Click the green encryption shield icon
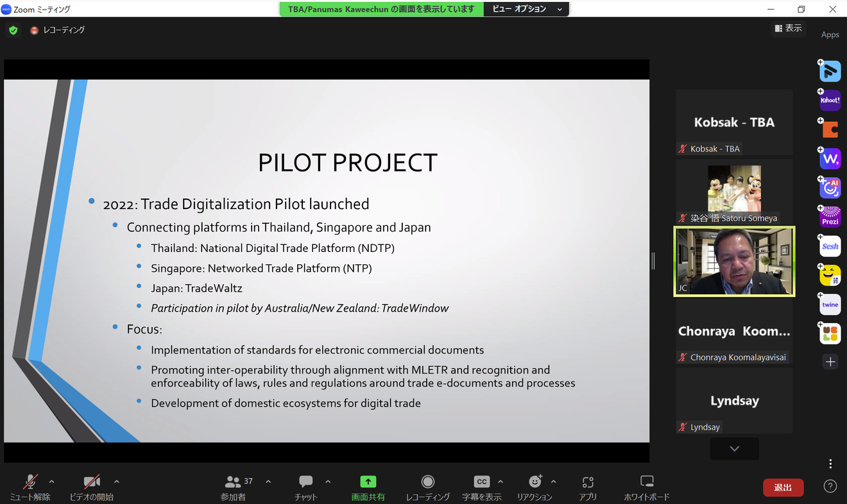 pos(13,30)
